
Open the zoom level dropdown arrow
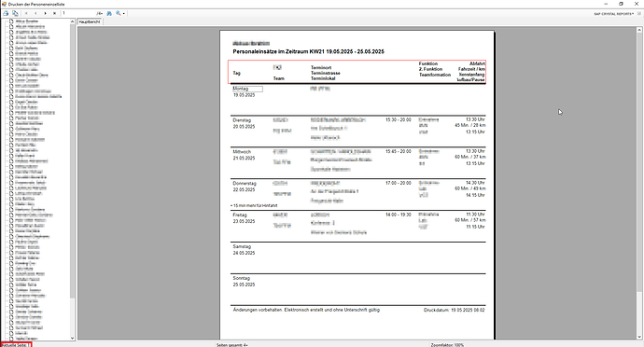123,14
